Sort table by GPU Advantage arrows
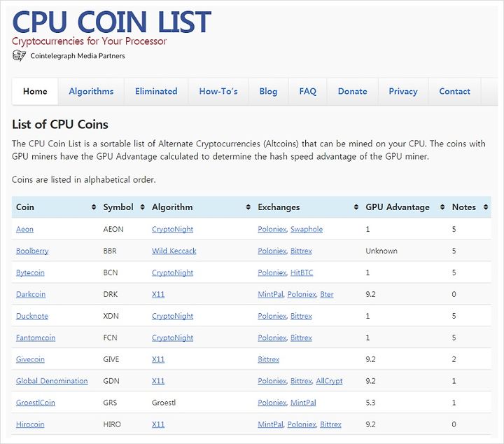This screenshot has height=444, width=504. coord(442,207)
